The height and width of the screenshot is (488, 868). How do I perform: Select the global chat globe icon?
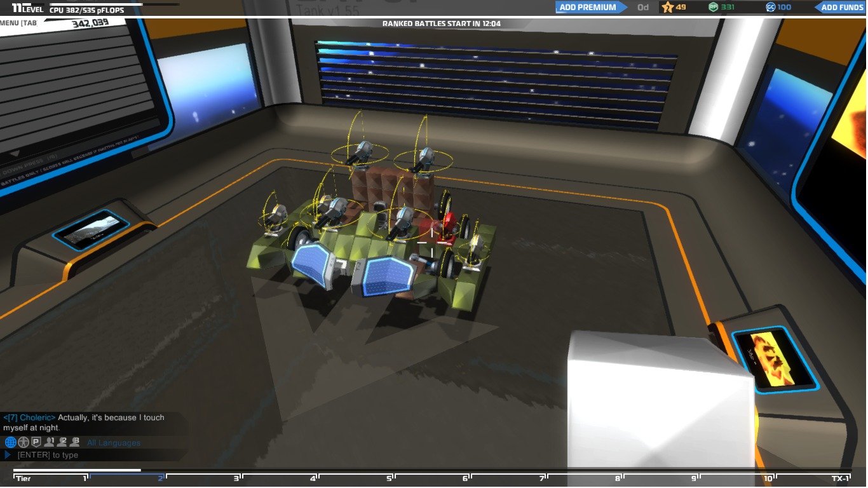(10, 442)
